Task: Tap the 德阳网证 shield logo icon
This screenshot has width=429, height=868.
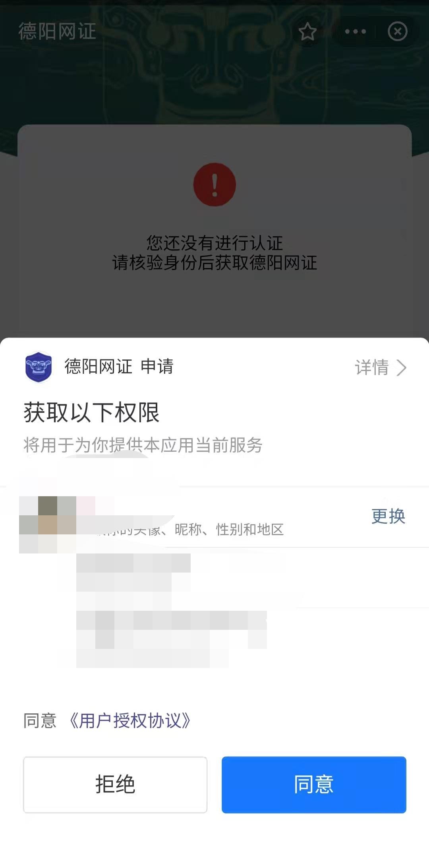Action: (x=39, y=367)
